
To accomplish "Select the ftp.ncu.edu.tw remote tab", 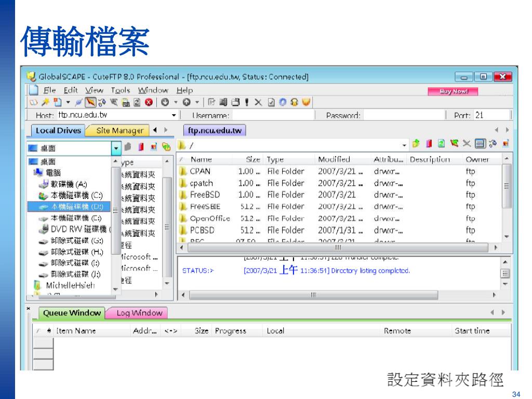I will tap(215, 130).
